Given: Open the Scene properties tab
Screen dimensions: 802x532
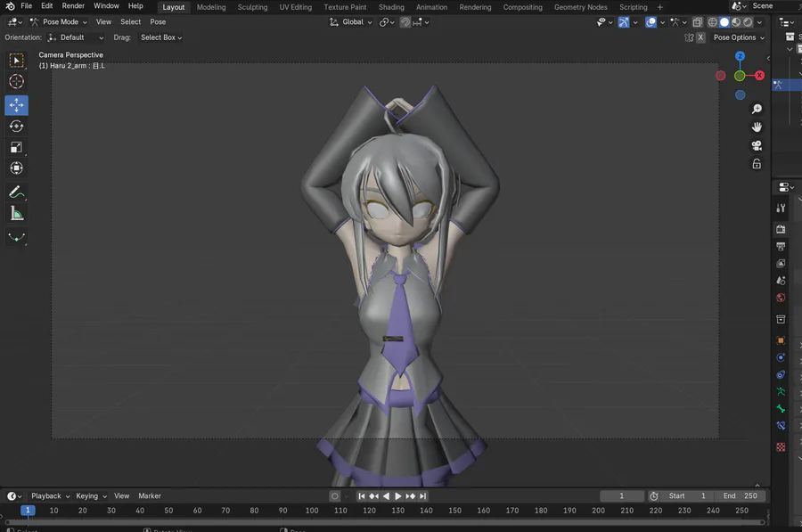Looking at the screenshot, I should [x=781, y=281].
